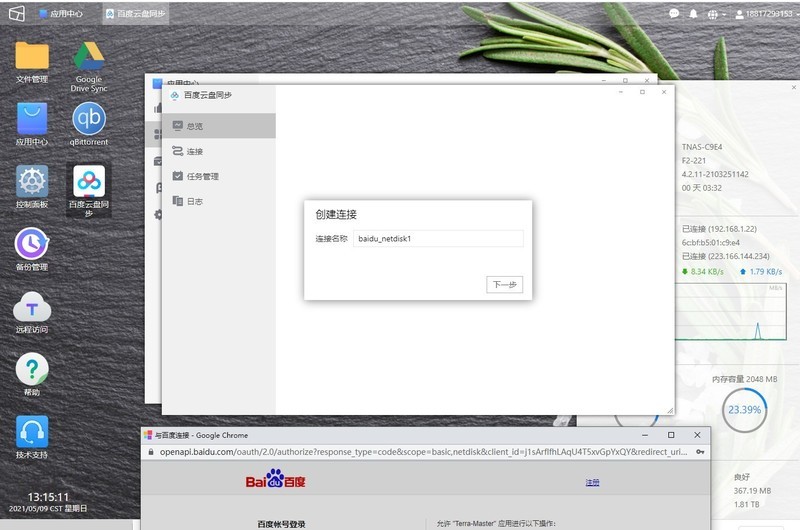Click the memory usage 23.39% gauge
The width and height of the screenshot is (800, 530).
click(x=744, y=410)
